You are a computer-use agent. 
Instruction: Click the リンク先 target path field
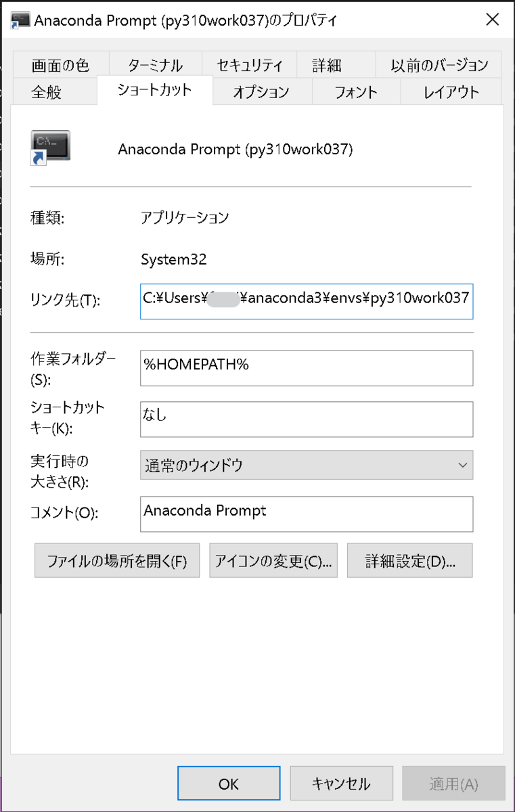tap(307, 301)
